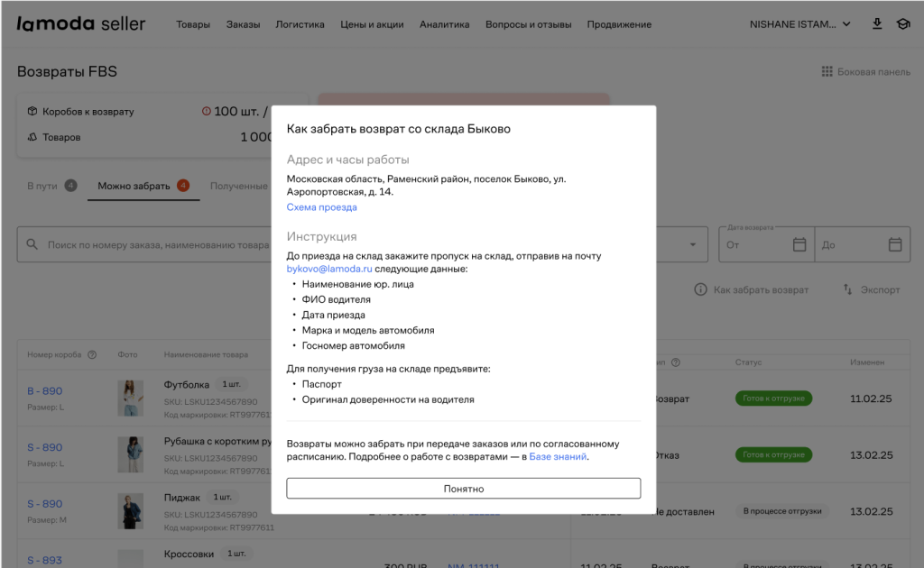
Task: Click the Export arrows icon
Action: pos(847,289)
